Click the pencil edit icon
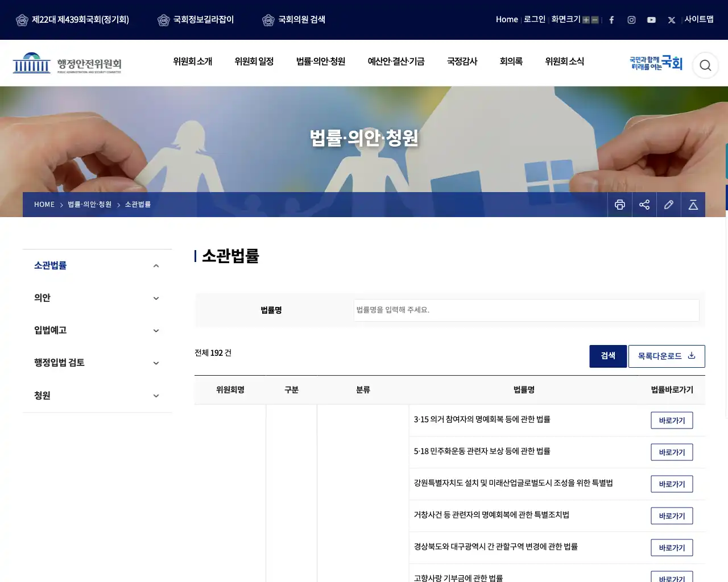Viewport: 728px width, 582px height. point(669,205)
